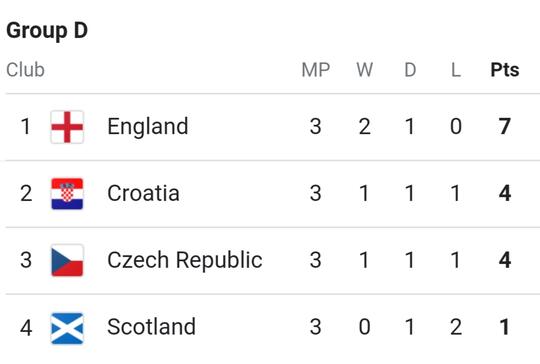This screenshot has height=364, width=540.
Task: Click Scotland's points value of 1
Action: point(505,327)
